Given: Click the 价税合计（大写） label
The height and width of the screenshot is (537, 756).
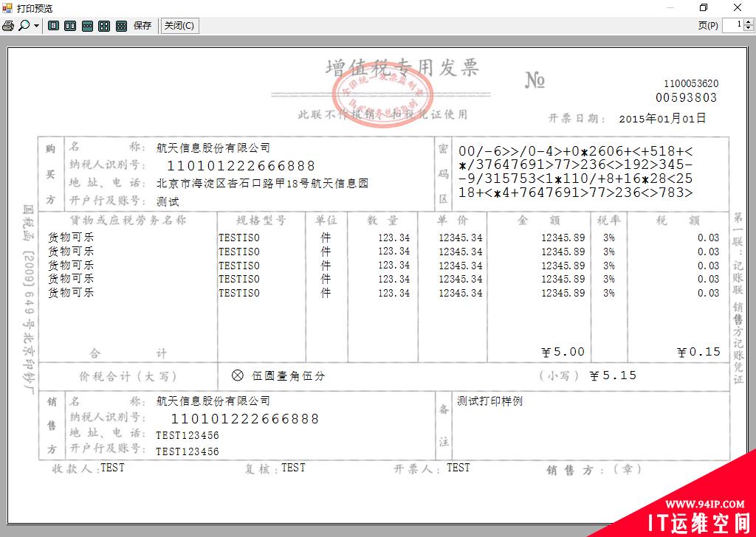Looking at the screenshot, I should click(128, 377).
